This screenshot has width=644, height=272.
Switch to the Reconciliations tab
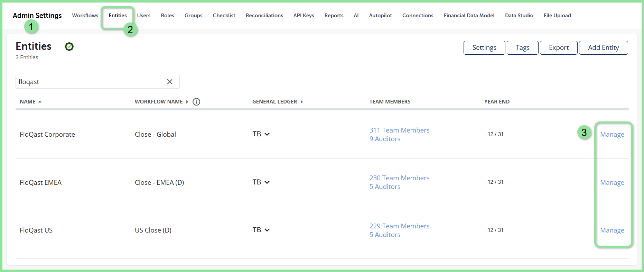(264, 16)
